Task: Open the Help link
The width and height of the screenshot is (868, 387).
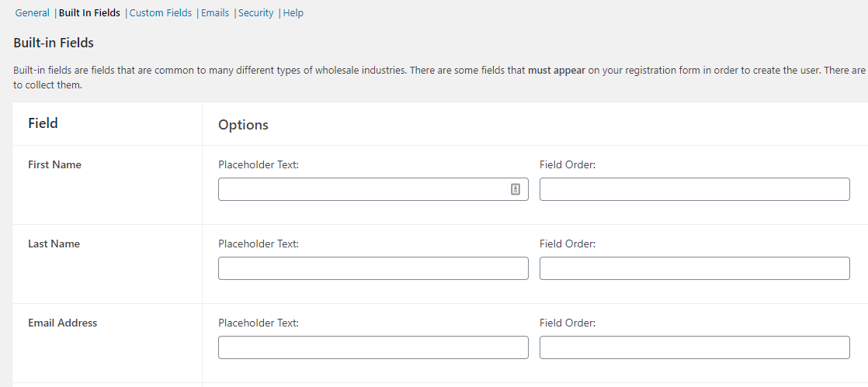Action: coord(293,13)
